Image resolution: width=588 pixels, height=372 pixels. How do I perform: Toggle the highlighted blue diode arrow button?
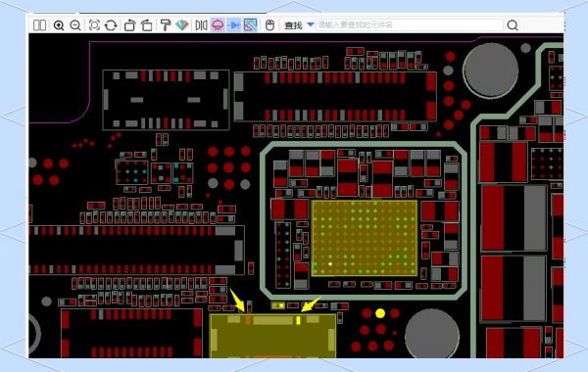(234, 25)
